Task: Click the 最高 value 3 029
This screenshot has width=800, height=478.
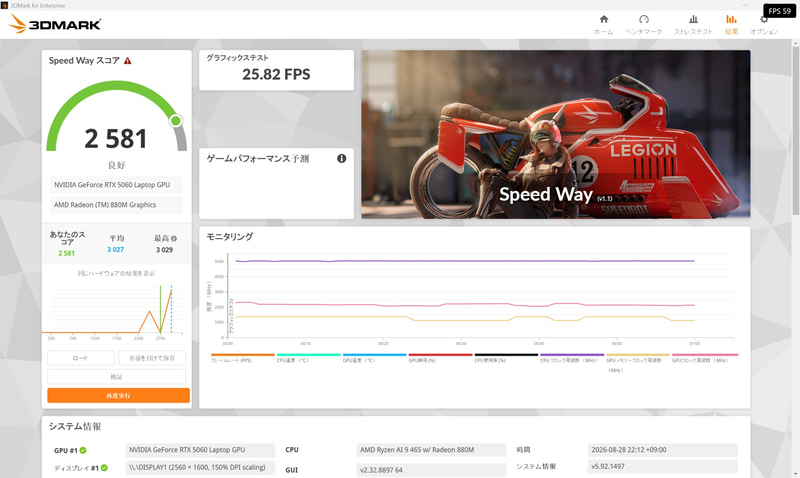Action: [x=164, y=249]
